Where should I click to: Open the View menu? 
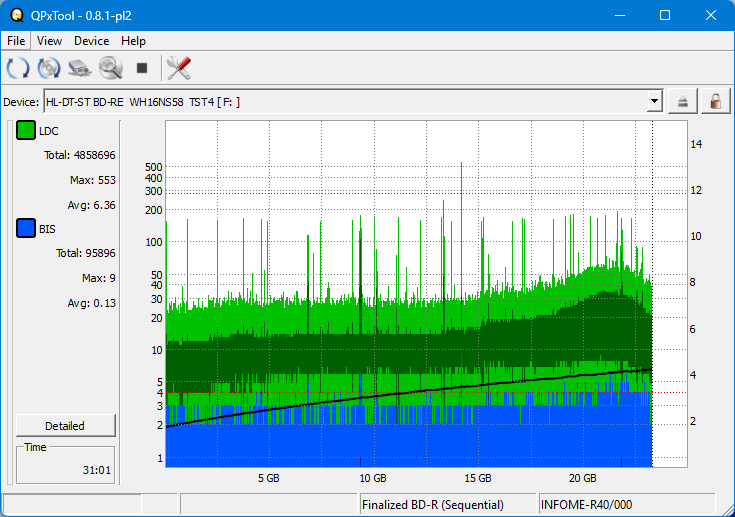click(49, 41)
